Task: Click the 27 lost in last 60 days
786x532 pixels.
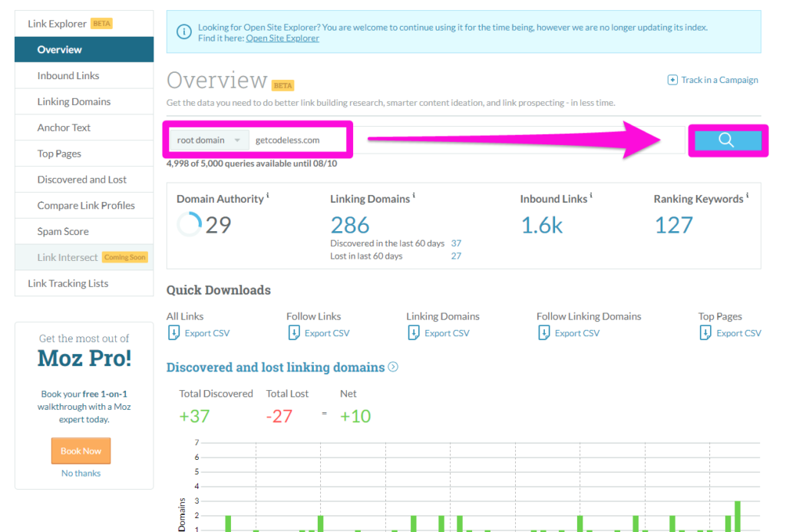Action: 456,256
